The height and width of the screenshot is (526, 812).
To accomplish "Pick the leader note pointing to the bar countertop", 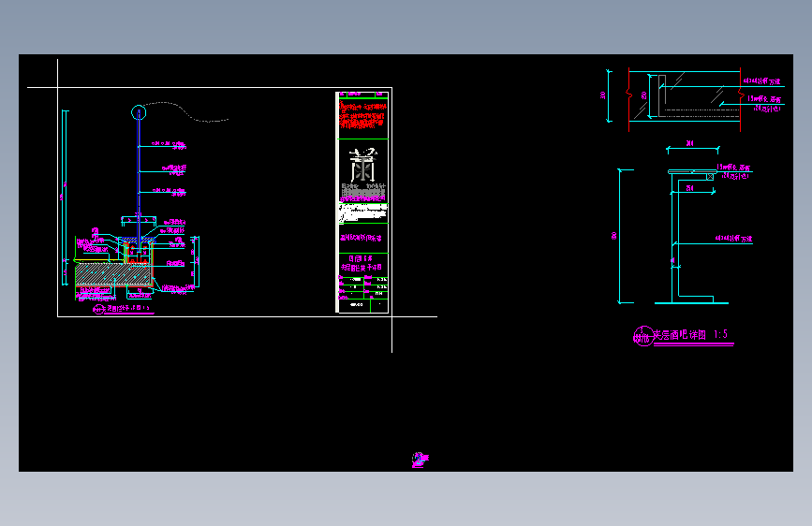I will pos(733,171).
